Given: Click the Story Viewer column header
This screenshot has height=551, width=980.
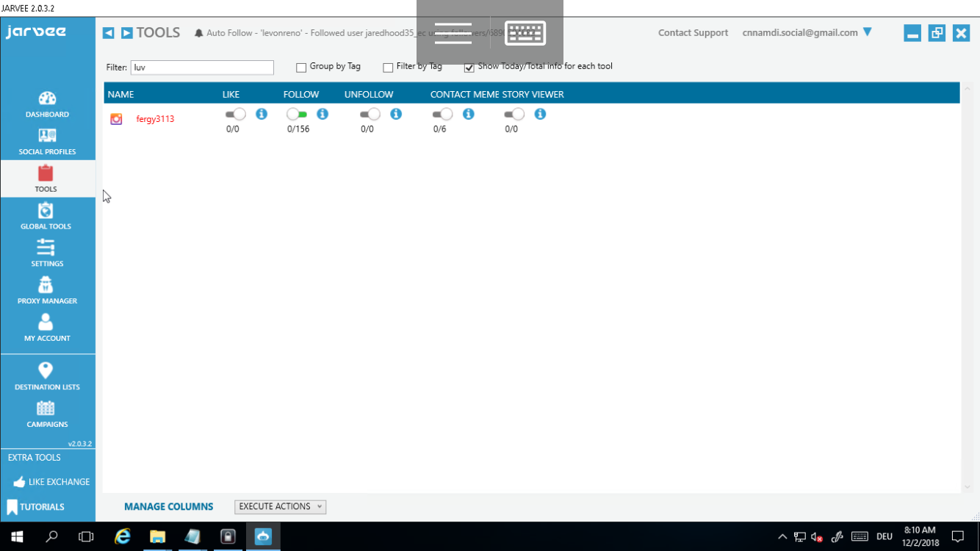Looking at the screenshot, I should (x=533, y=94).
